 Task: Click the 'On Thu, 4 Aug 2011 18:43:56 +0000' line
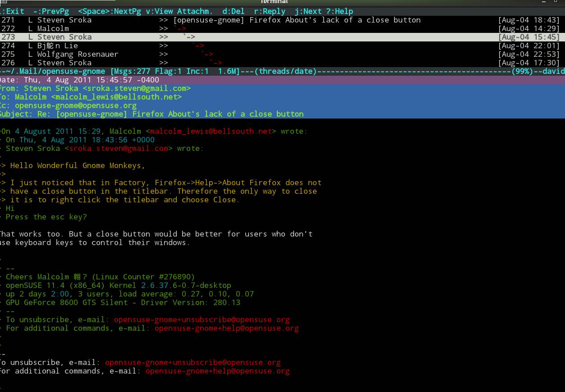(80, 140)
